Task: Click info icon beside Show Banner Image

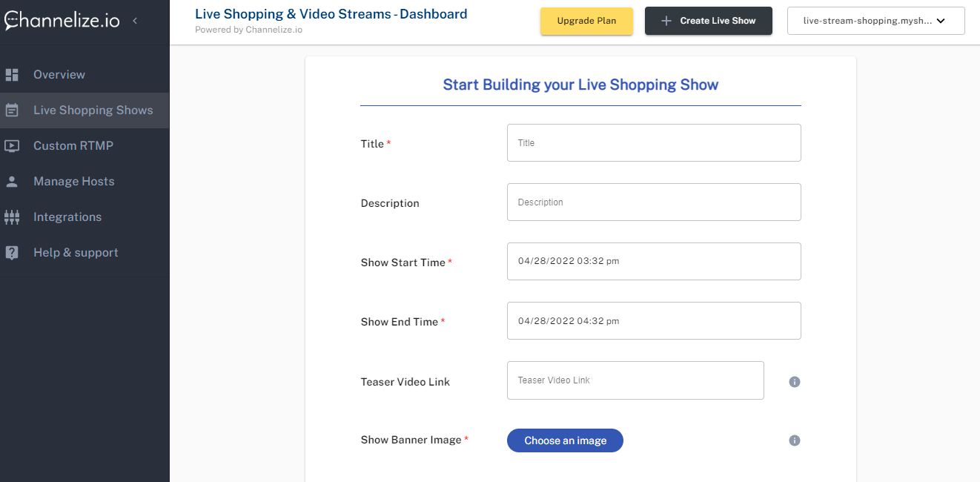Action: pyautogui.click(x=795, y=440)
